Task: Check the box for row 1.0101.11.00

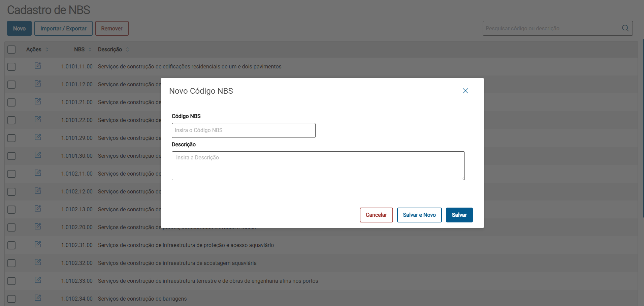Action: (x=11, y=67)
